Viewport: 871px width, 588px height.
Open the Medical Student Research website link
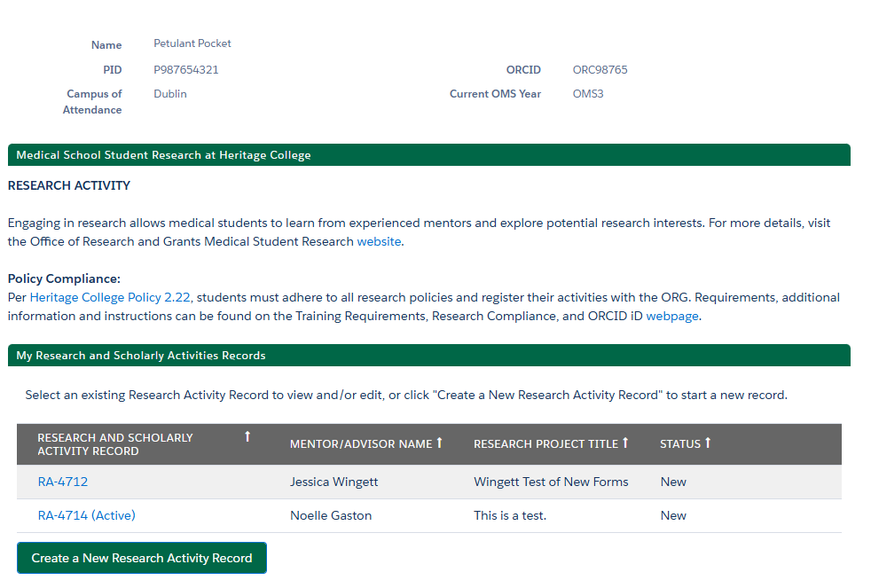coord(379,241)
